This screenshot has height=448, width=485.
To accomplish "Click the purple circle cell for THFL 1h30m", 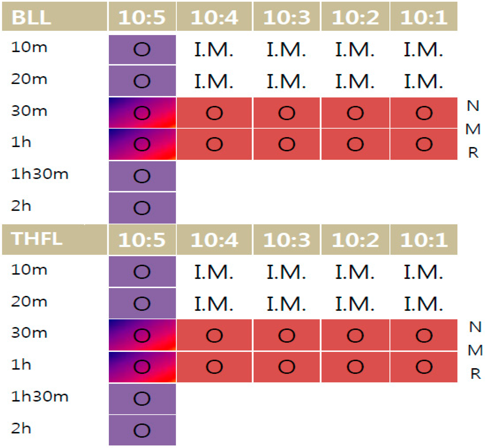I will 142,399.
